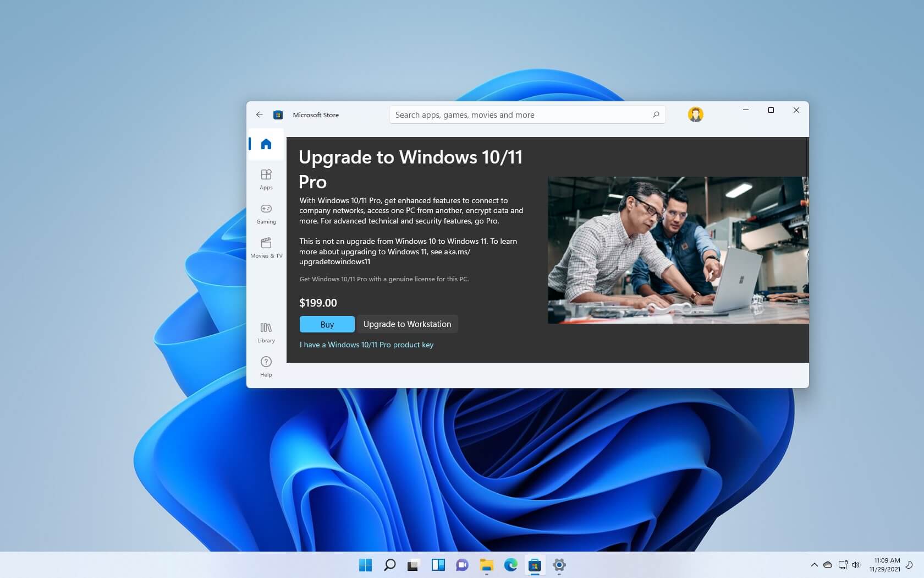Open the Apps section in the sidebar

[266, 178]
